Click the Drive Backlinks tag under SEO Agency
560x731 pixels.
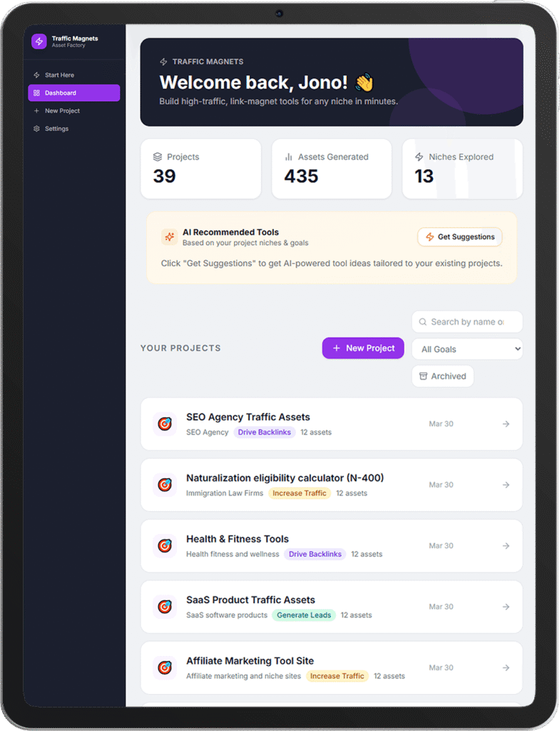[x=264, y=432]
